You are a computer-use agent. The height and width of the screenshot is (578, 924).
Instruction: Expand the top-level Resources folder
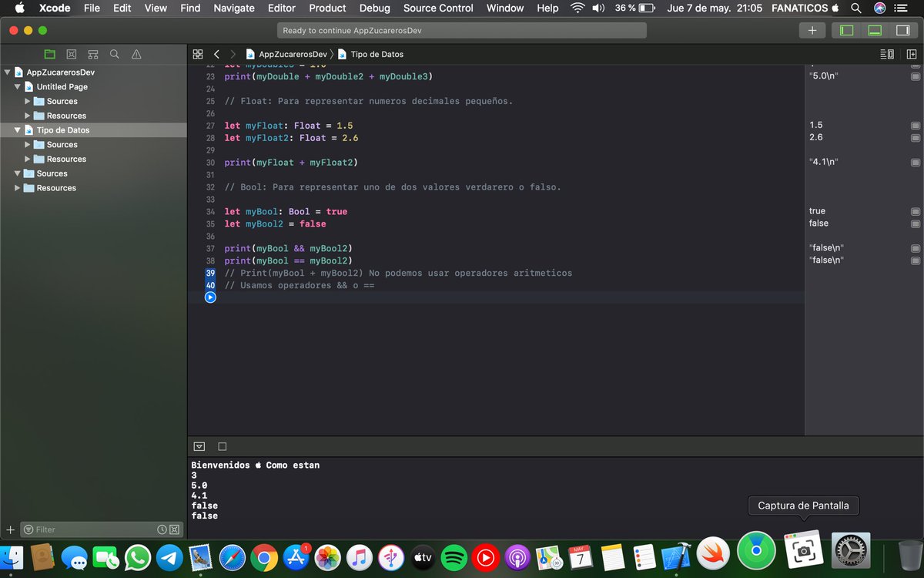pos(18,188)
